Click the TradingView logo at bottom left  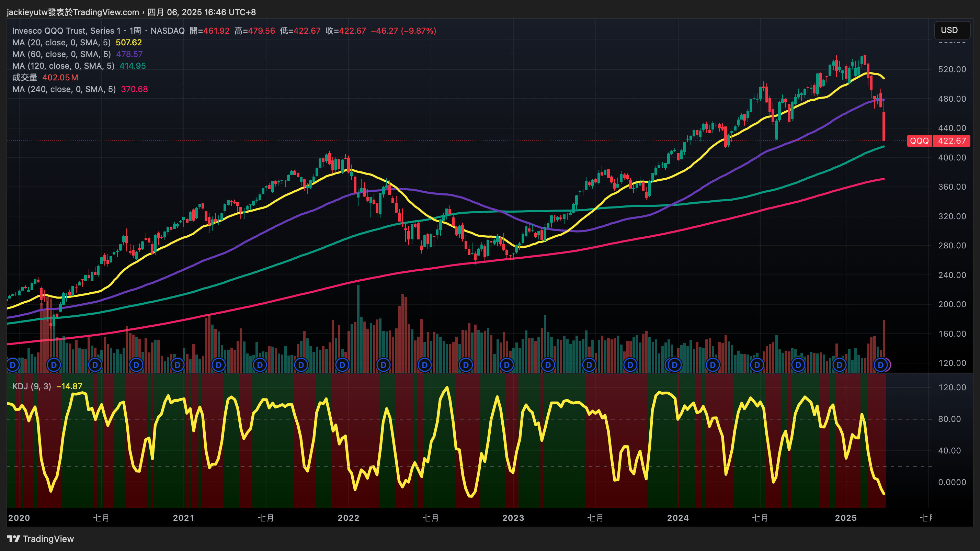[x=40, y=539]
